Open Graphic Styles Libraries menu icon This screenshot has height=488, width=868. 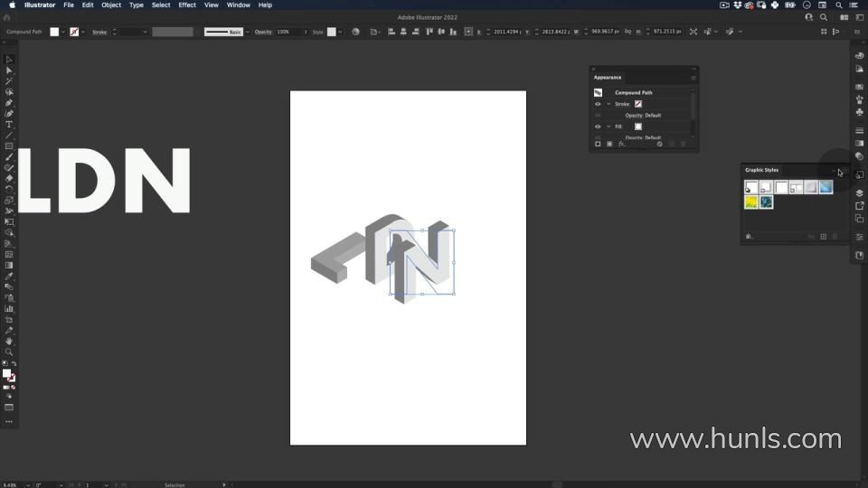tap(749, 237)
